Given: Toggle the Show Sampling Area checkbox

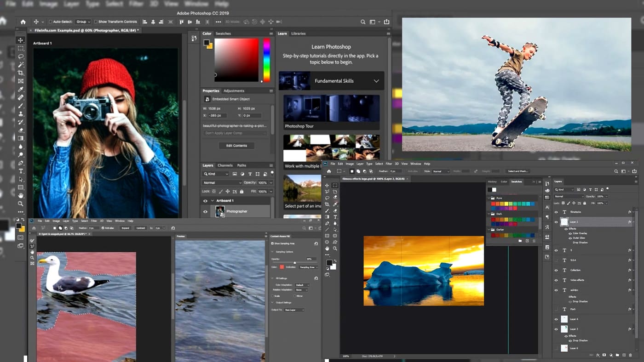Looking at the screenshot, I should coord(272,243).
